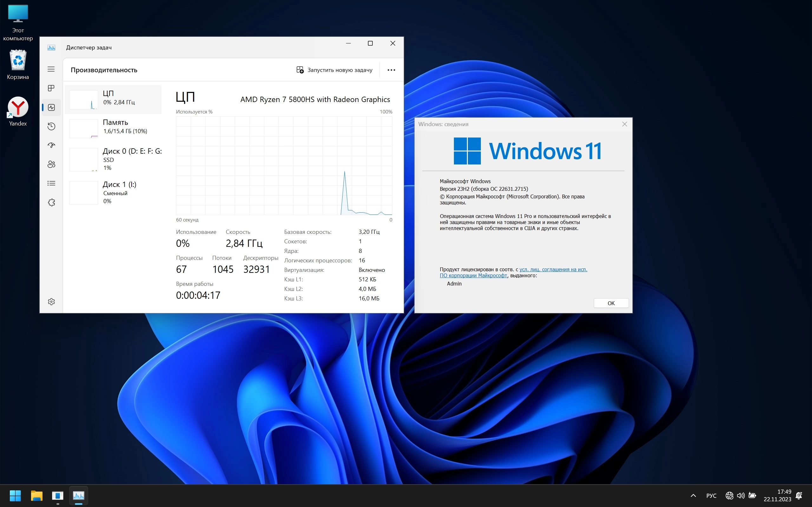The height and width of the screenshot is (507, 812).
Task: Expand hidden system tray icons chevron
Action: tap(693, 496)
